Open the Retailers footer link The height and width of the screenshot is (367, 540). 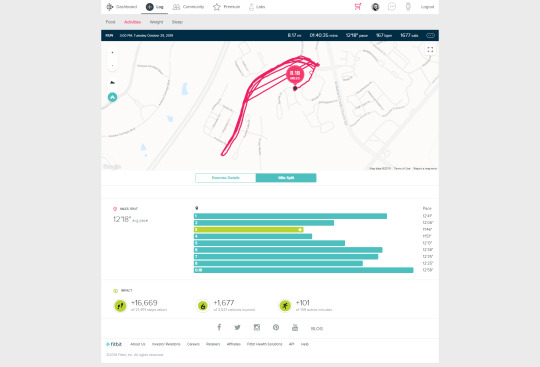(213, 344)
